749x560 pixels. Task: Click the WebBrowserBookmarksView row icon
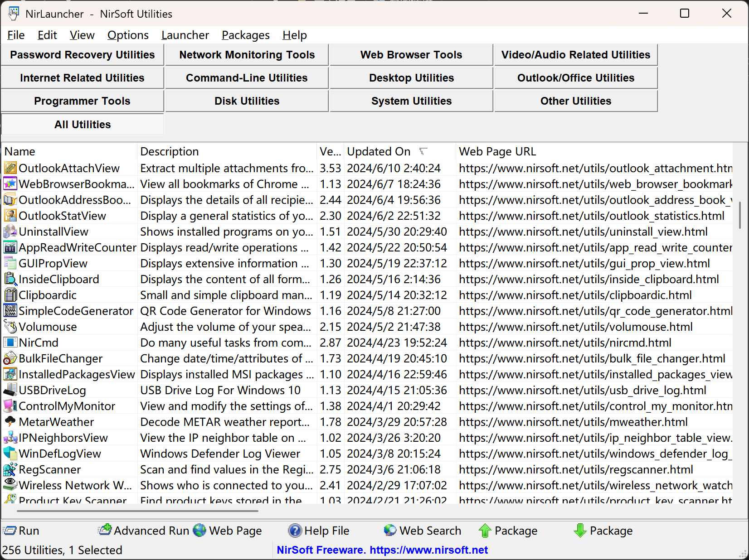[10, 184]
